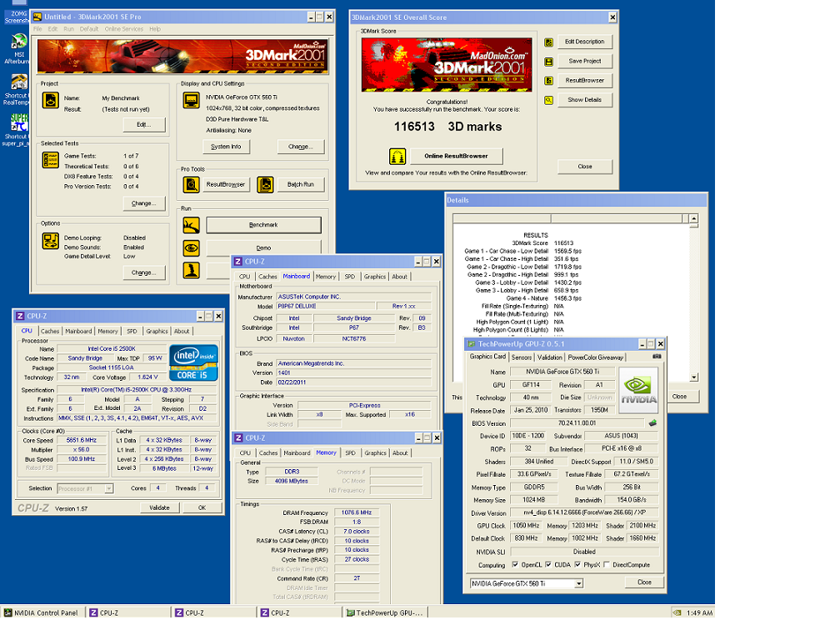Viewport: 840px width, 630px height.
Task: Open the Help menu in 3DMark2001
Action: pos(155,29)
